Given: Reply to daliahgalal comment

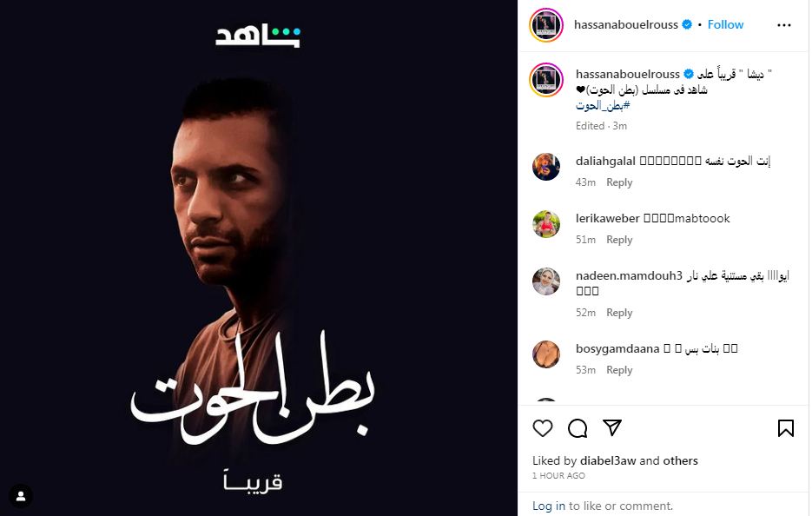Looking at the screenshot, I should coord(619,182).
